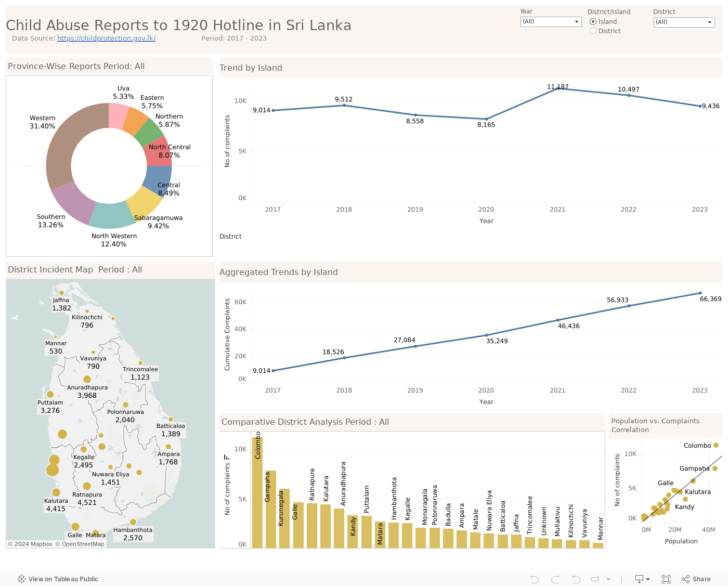
Task: Click the dashboard title text
Action: point(178,25)
